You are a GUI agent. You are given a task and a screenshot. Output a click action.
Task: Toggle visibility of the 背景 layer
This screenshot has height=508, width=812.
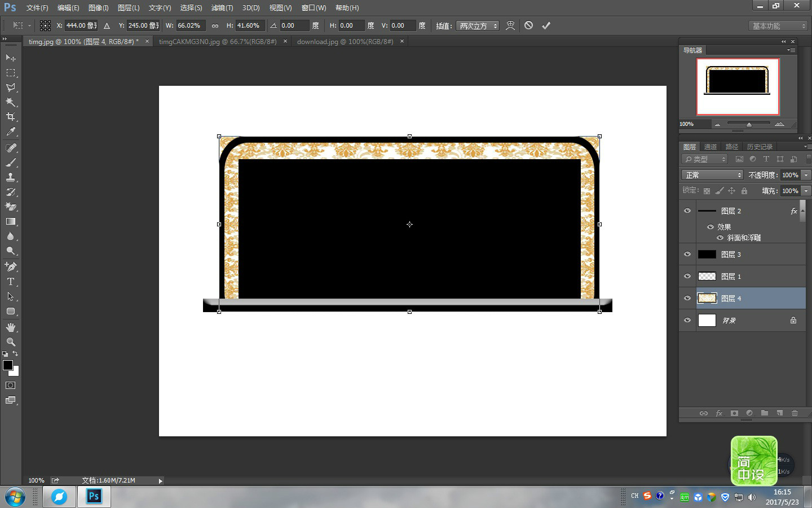pos(687,320)
